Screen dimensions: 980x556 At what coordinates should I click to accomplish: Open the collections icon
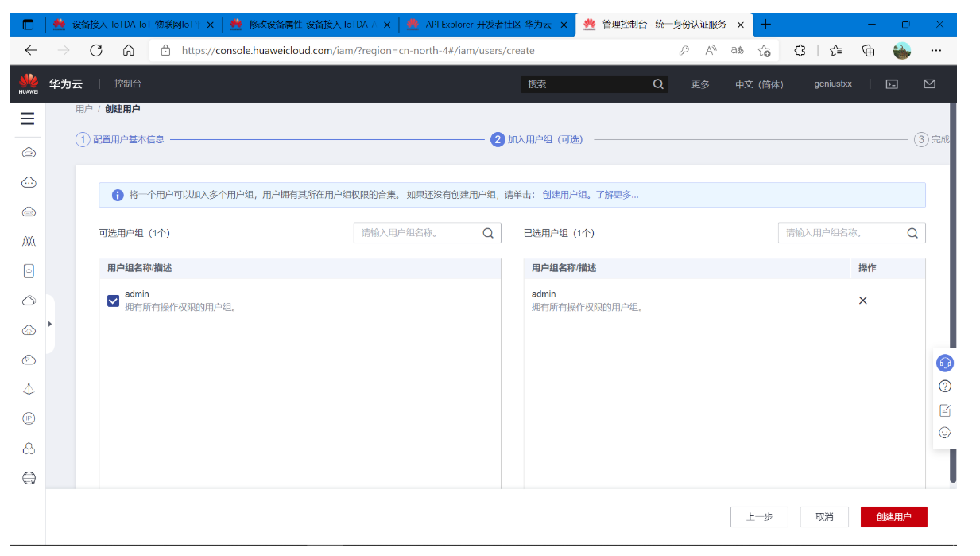point(869,50)
